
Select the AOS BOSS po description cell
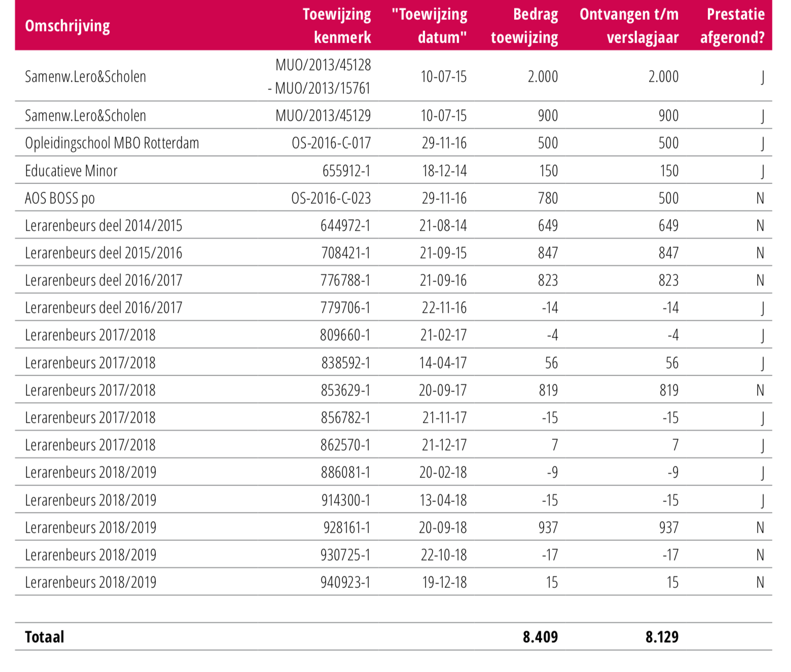point(60,198)
